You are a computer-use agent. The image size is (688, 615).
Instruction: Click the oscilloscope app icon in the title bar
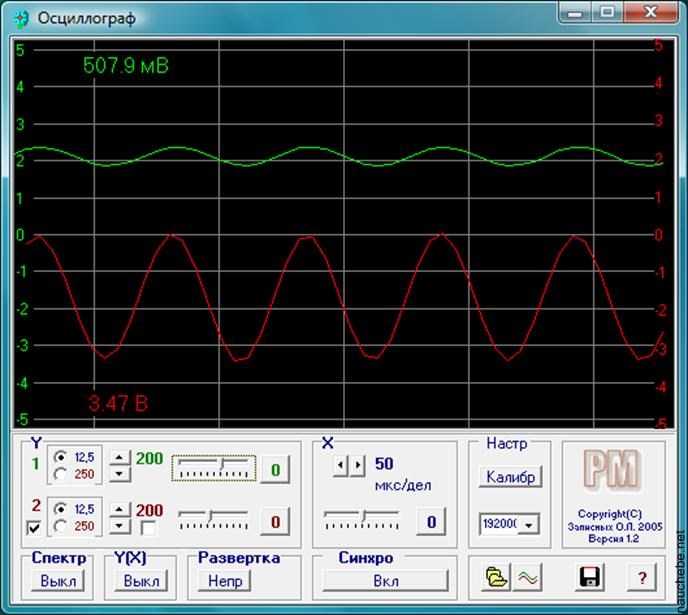point(21,19)
